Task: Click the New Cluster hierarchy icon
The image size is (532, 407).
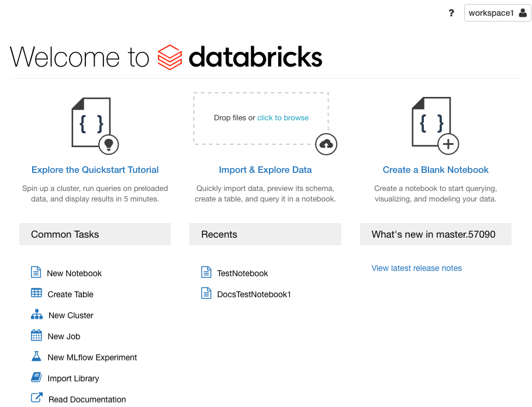Action: [37, 315]
